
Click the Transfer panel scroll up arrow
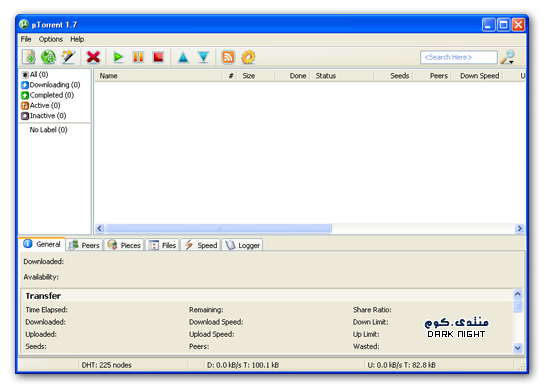pyautogui.click(x=518, y=294)
